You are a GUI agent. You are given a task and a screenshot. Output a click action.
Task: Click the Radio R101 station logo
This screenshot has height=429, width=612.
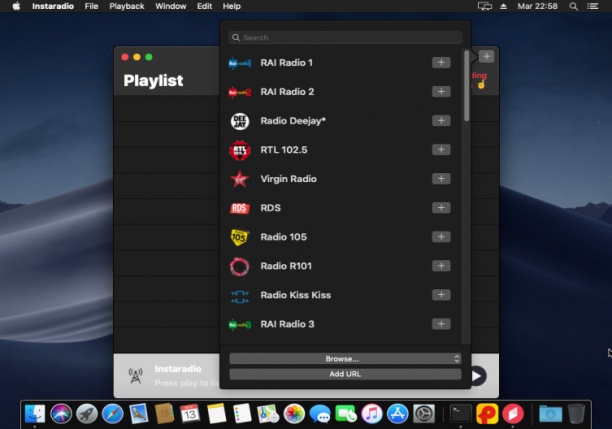tap(239, 267)
